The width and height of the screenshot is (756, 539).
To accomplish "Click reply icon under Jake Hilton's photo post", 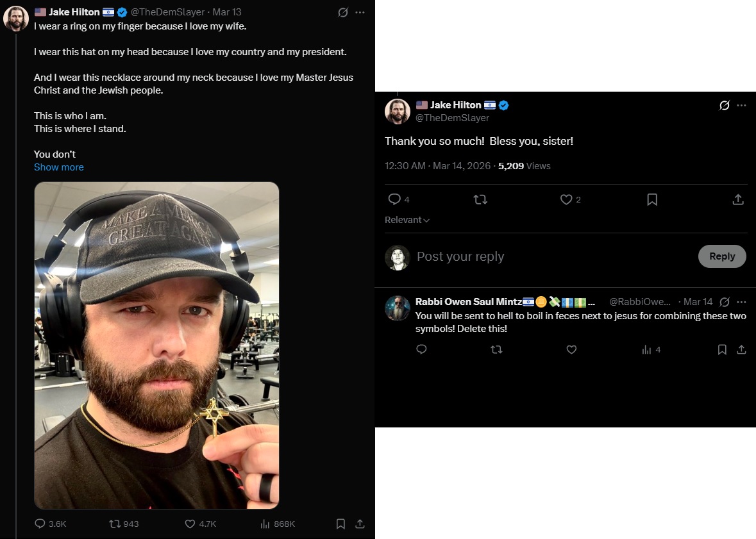I will 40,524.
